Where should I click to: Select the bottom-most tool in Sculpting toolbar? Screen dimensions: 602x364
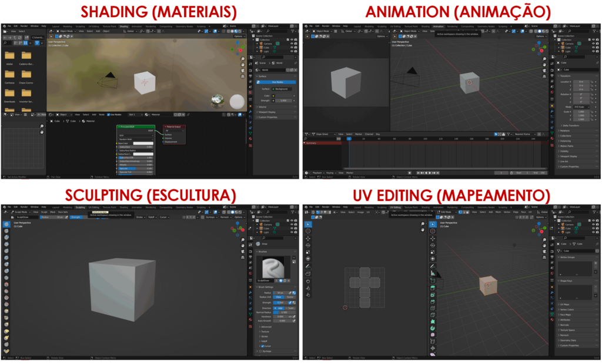[6, 351]
